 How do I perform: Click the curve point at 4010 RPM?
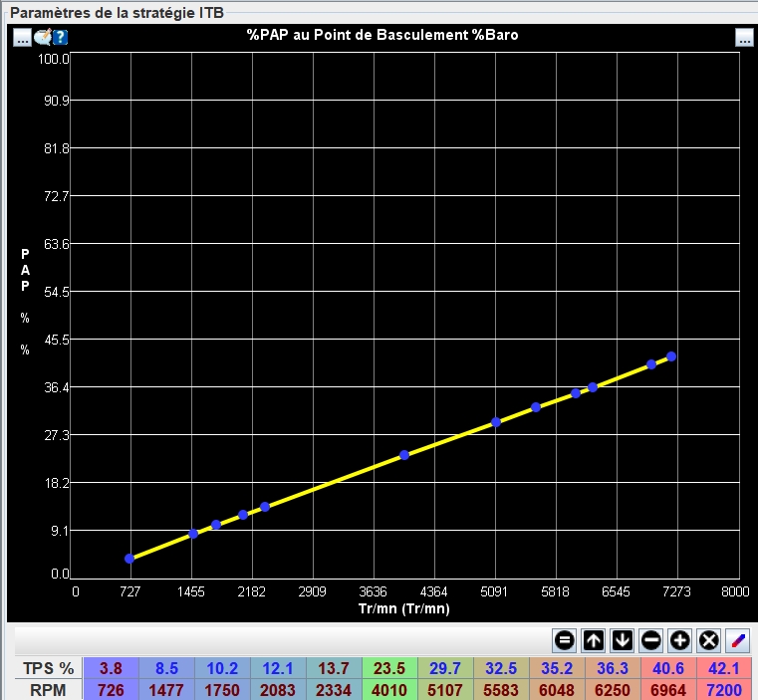(404, 455)
